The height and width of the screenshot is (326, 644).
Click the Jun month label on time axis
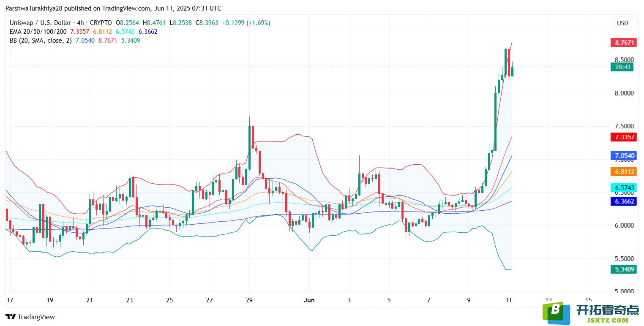(309, 300)
